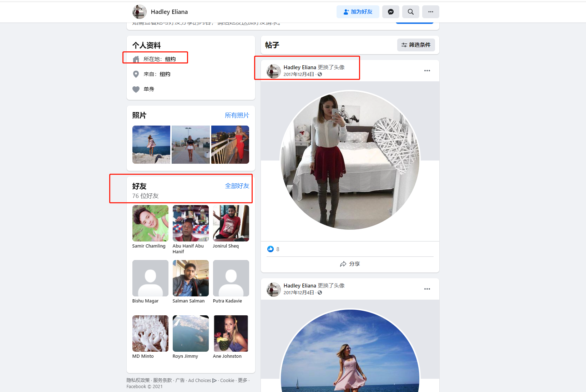Image resolution: width=586 pixels, height=392 pixels.
Task: Open second post's seaside profile picture
Action: click(350, 351)
